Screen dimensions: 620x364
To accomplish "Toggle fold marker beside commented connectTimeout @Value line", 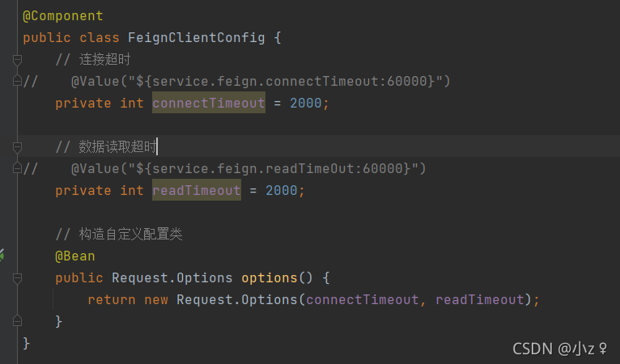I will point(17,81).
